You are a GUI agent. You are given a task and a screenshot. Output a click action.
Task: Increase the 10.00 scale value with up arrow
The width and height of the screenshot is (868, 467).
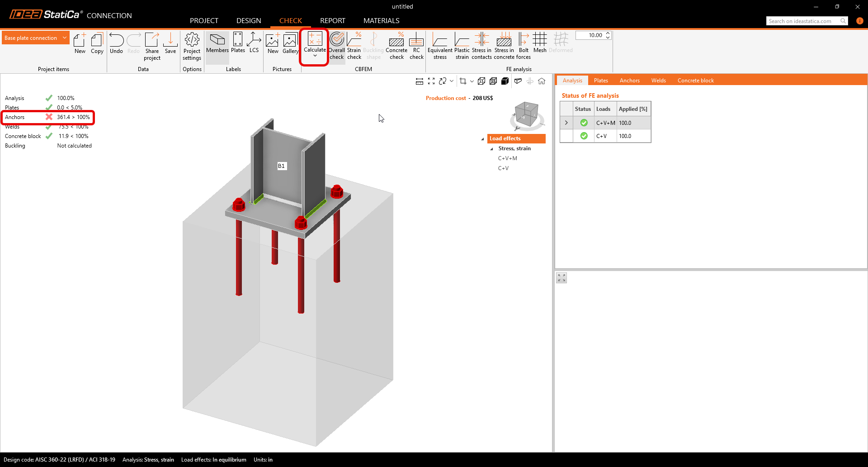pyautogui.click(x=608, y=33)
